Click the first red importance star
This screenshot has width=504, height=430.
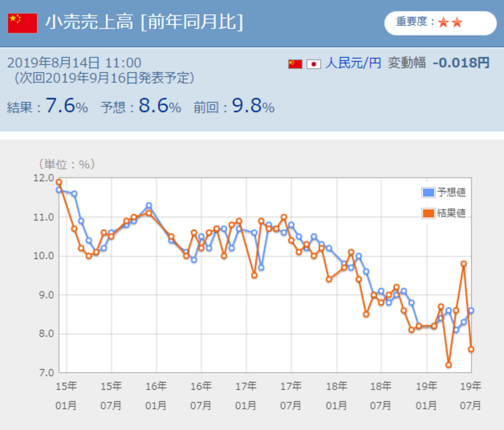click(x=443, y=22)
